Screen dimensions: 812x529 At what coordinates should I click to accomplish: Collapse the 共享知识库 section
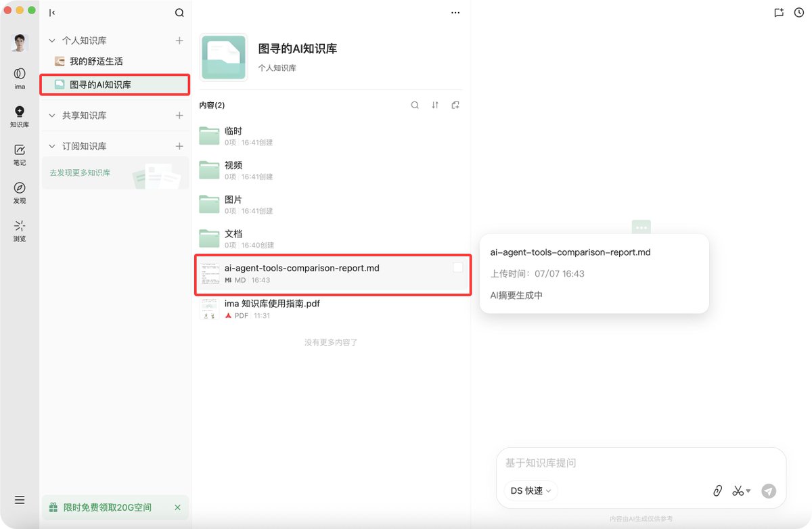52,116
